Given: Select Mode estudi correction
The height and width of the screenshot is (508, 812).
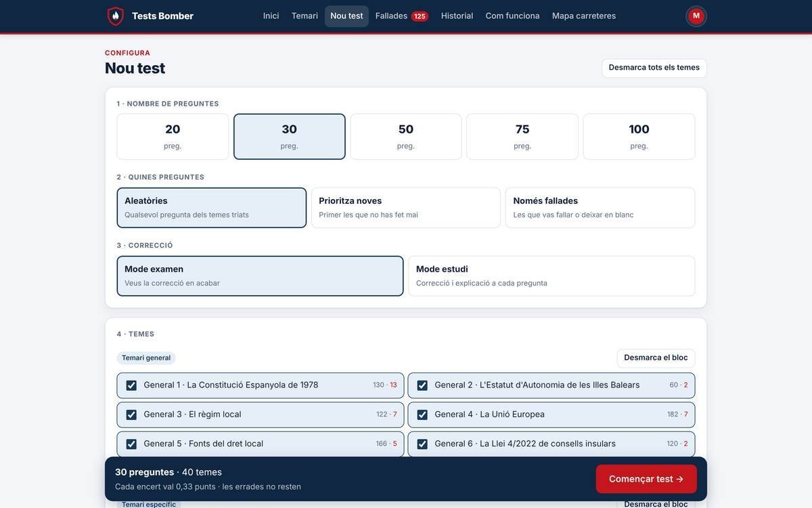Looking at the screenshot, I should (x=551, y=276).
